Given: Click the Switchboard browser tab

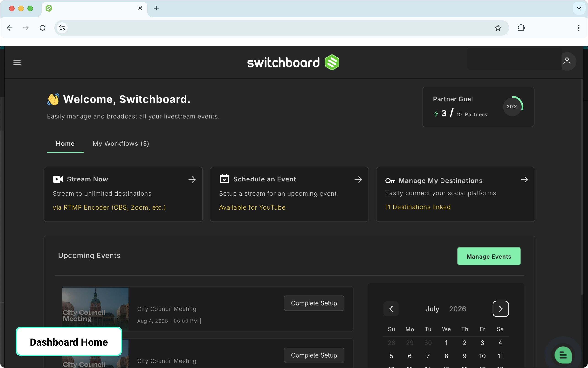Looking at the screenshot, I should click(94, 8).
